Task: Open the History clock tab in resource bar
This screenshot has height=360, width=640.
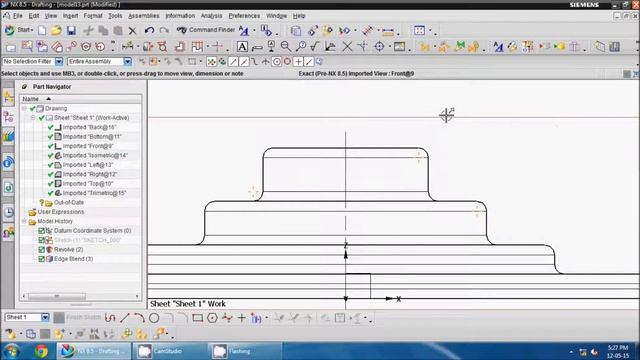Action: 8,212
